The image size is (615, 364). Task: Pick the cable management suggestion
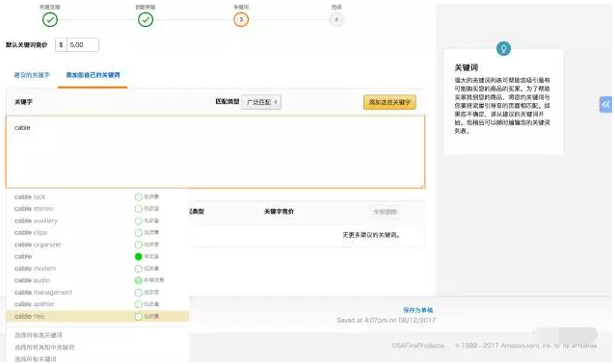click(x=97, y=293)
